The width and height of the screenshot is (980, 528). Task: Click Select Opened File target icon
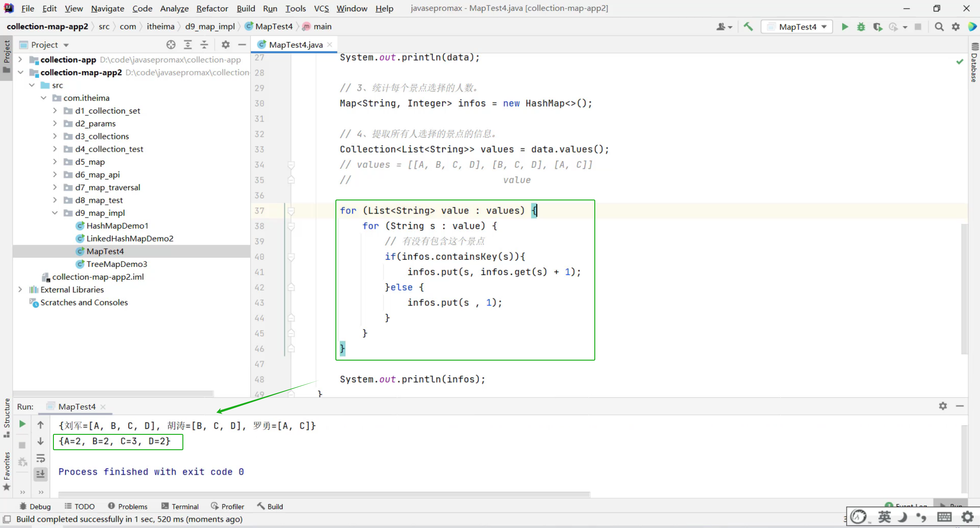tap(171, 44)
